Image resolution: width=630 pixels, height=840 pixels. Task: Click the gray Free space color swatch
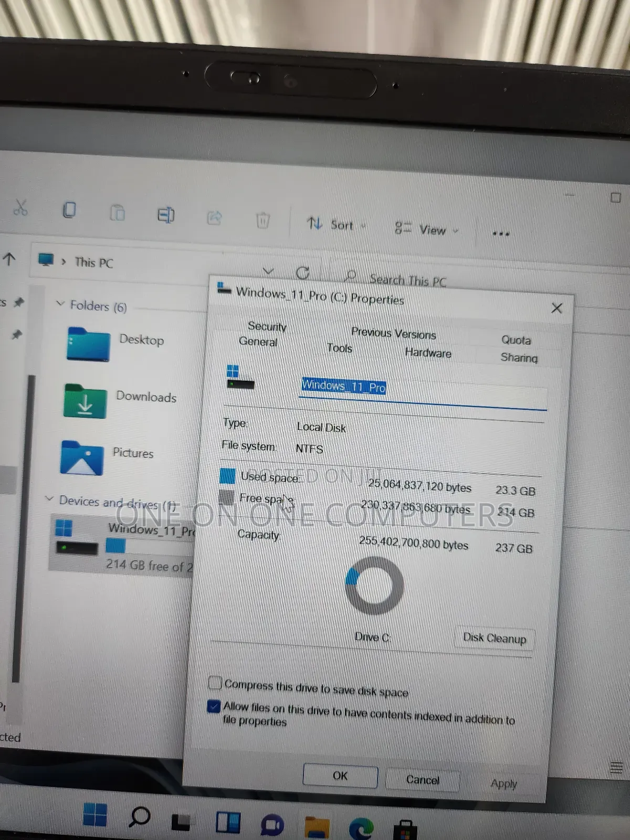pos(226,497)
